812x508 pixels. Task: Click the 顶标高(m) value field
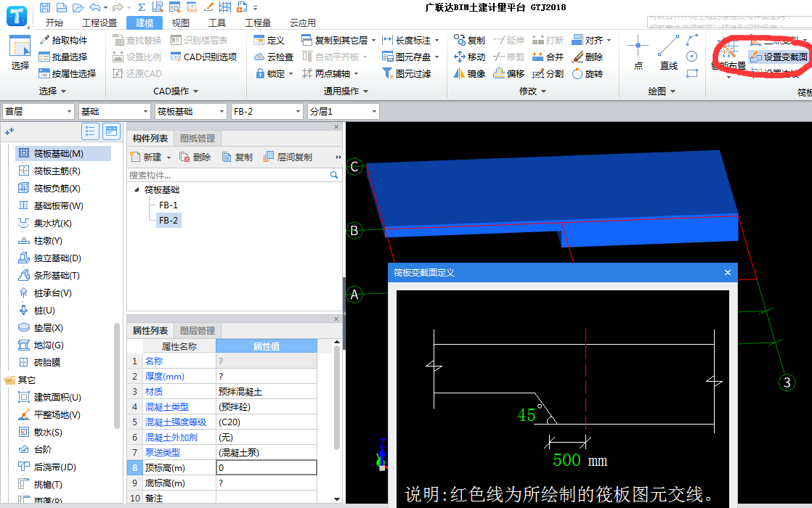pos(266,467)
